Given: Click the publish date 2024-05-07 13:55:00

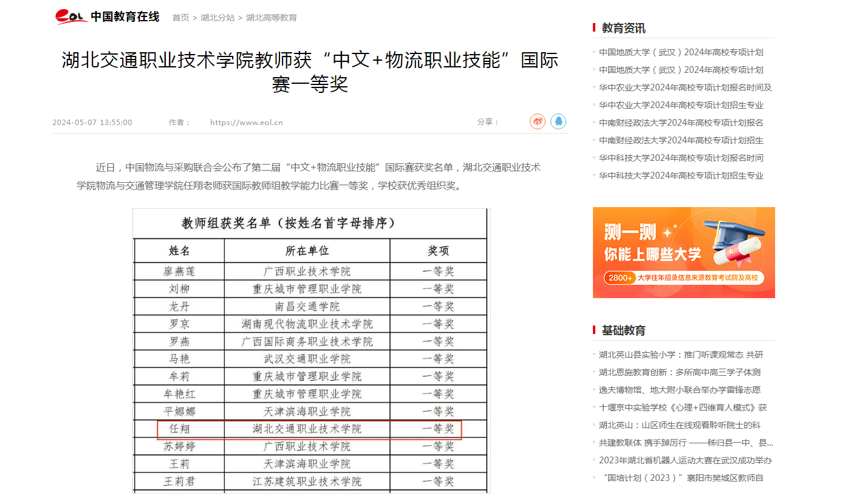Looking at the screenshot, I should [92, 123].
